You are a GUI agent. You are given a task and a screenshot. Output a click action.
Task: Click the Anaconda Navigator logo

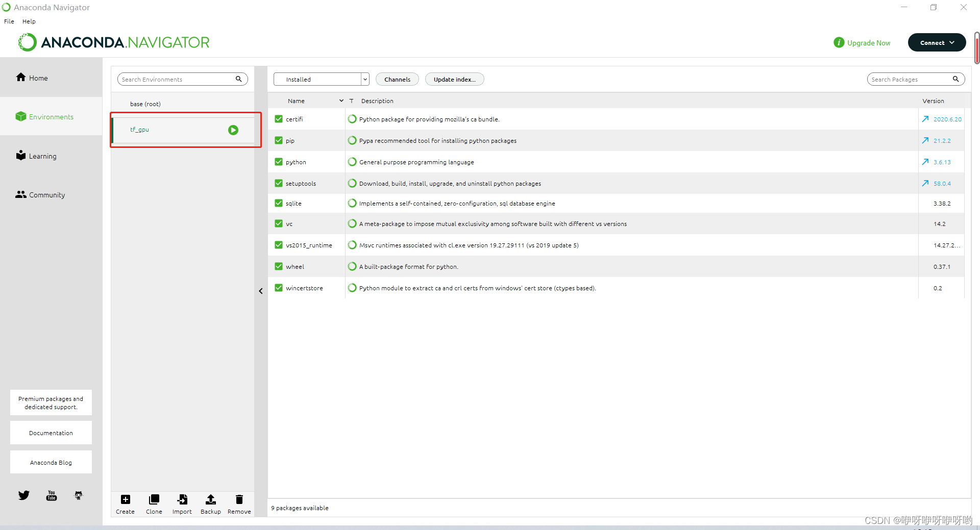[114, 42]
